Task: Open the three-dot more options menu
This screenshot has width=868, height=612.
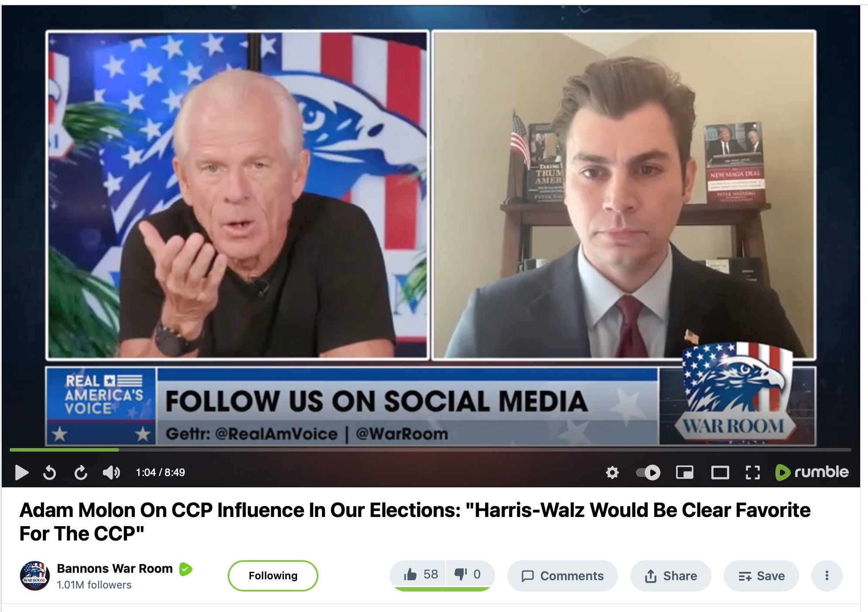Action: tap(827, 576)
